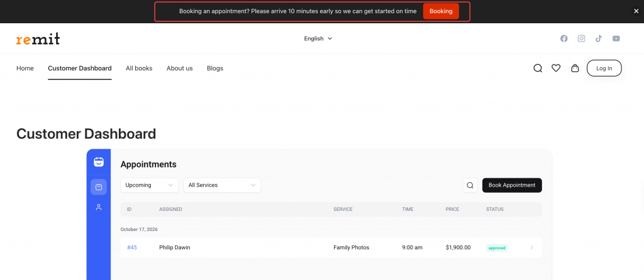
Task: Open the Upcoming filter dropdown
Action: pyautogui.click(x=150, y=185)
